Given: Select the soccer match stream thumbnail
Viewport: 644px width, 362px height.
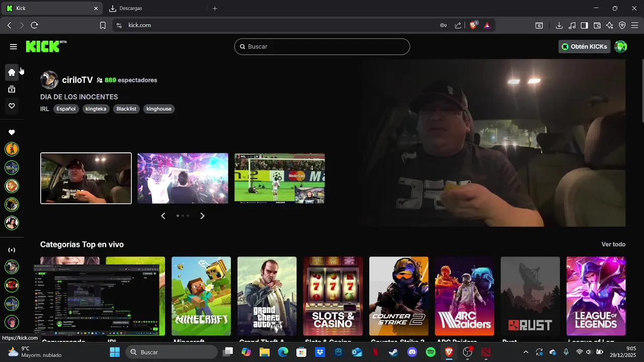Looking at the screenshot, I should click(x=280, y=178).
